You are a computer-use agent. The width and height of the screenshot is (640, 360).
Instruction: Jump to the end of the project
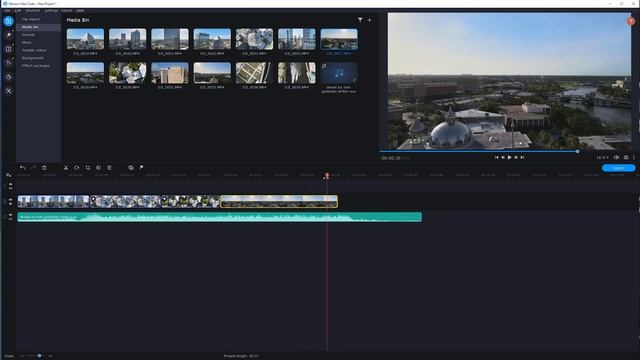[x=522, y=157]
